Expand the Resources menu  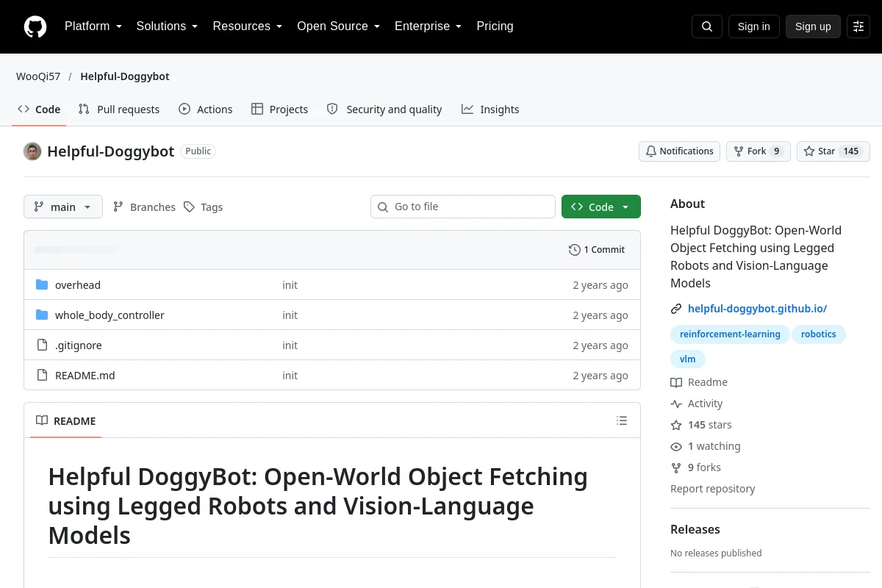coord(248,26)
